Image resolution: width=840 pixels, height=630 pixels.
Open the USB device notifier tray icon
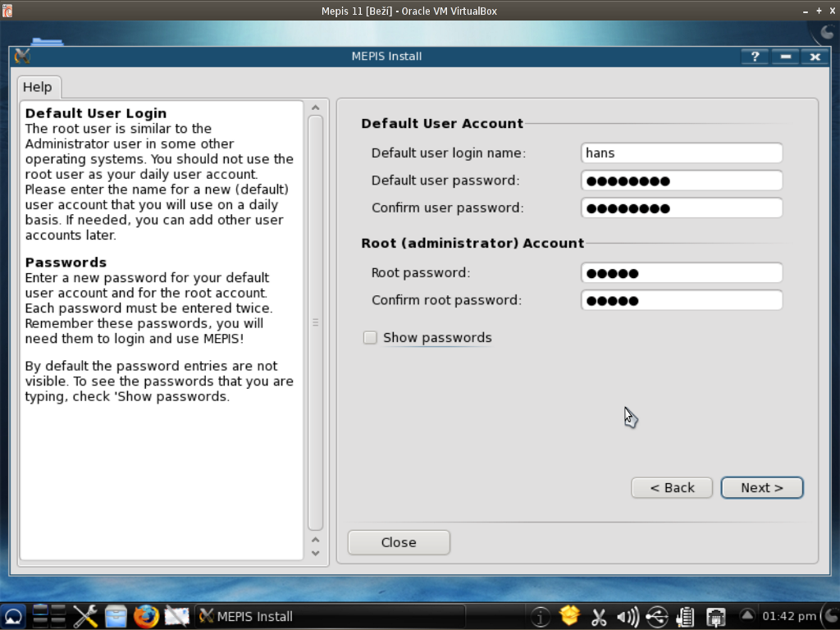657,617
